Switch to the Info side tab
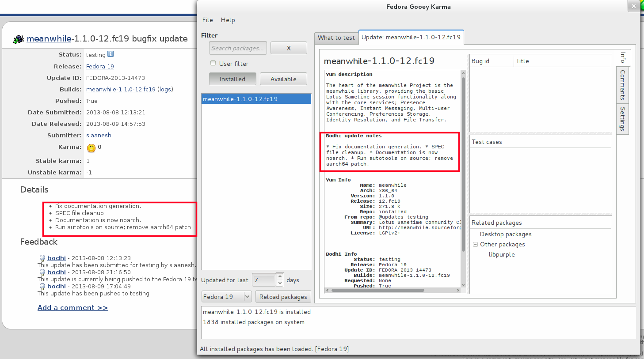The image size is (644, 359). [x=623, y=58]
